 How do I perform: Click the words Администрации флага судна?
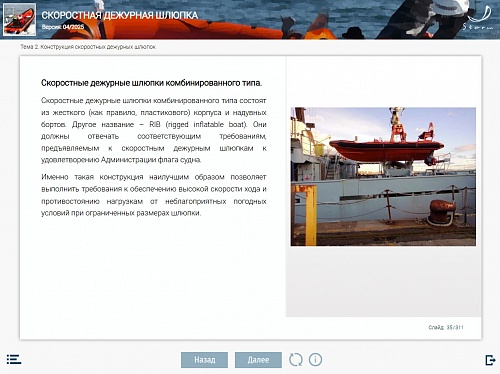click(151, 160)
